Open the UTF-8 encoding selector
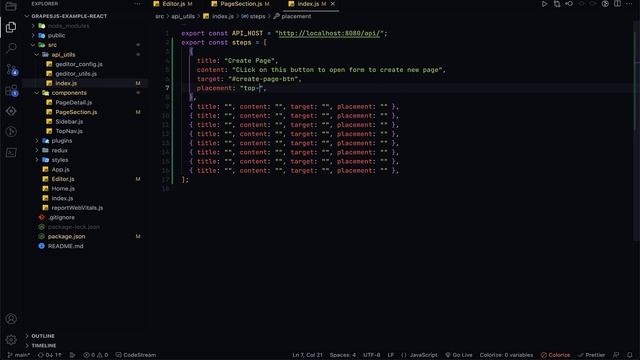This screenshot has width=640, height=360. [371, 355]
